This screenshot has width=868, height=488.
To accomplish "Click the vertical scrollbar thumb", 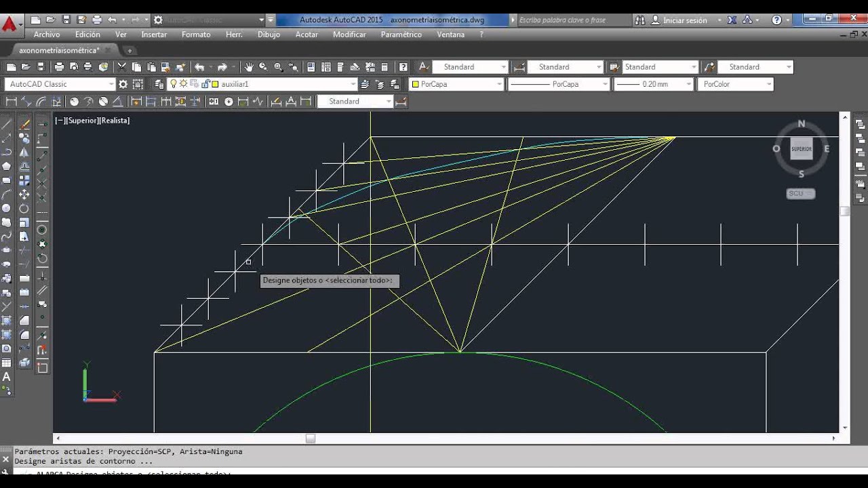I will 845,211.
